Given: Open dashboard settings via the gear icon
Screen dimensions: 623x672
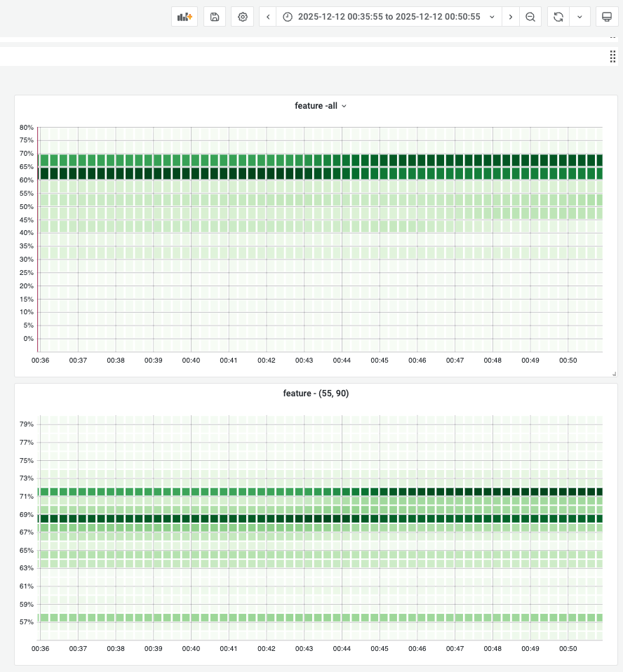Looking at the screenshot, I should coord(242,16).
